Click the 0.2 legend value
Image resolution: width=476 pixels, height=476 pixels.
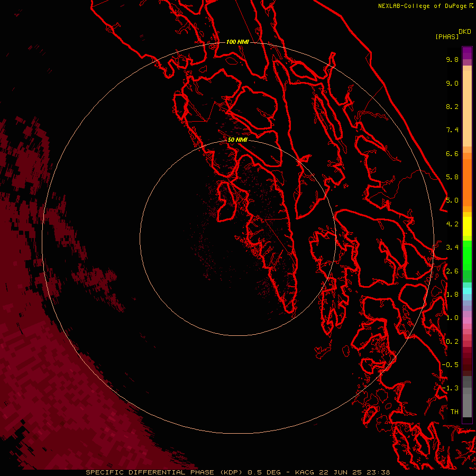pos(452,342)
